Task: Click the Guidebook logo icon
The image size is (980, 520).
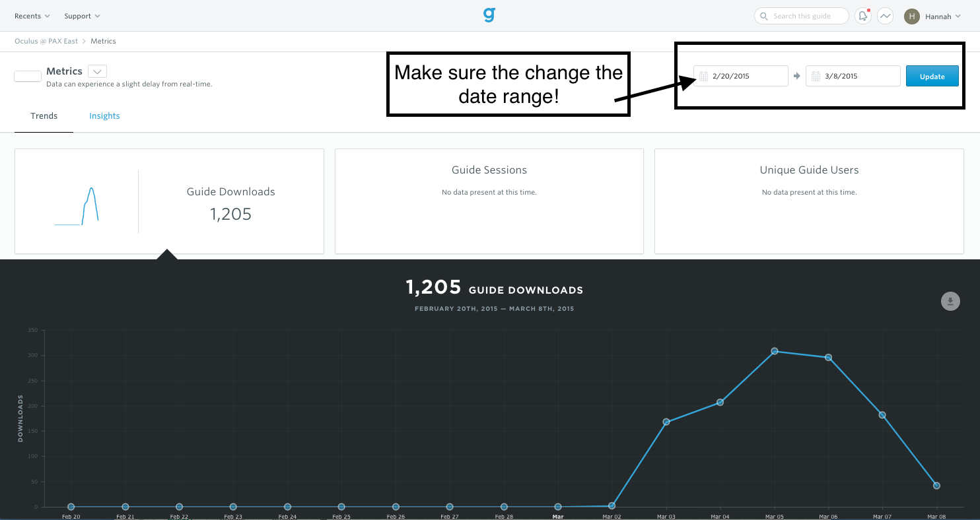Action: point(489,15)
